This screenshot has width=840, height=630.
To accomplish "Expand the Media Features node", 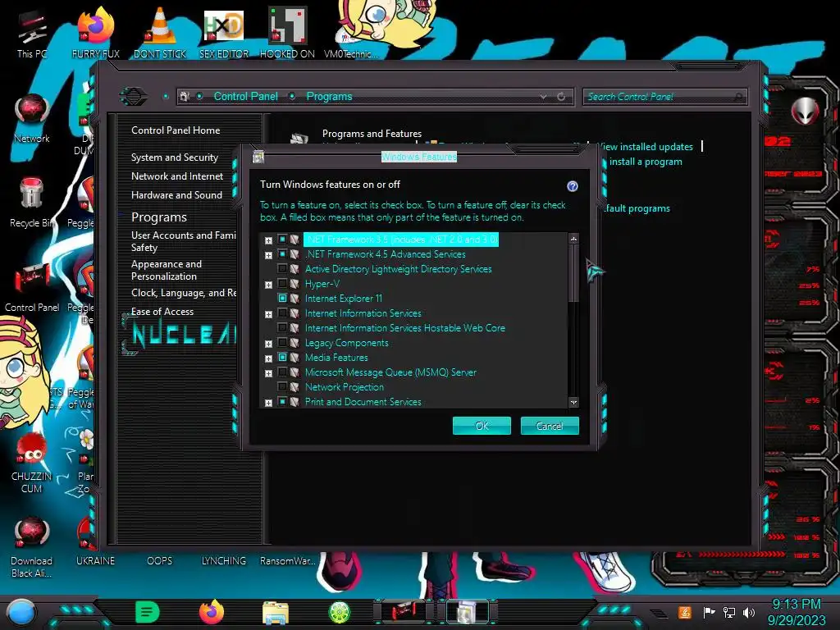I will click(x=268, y=358).
